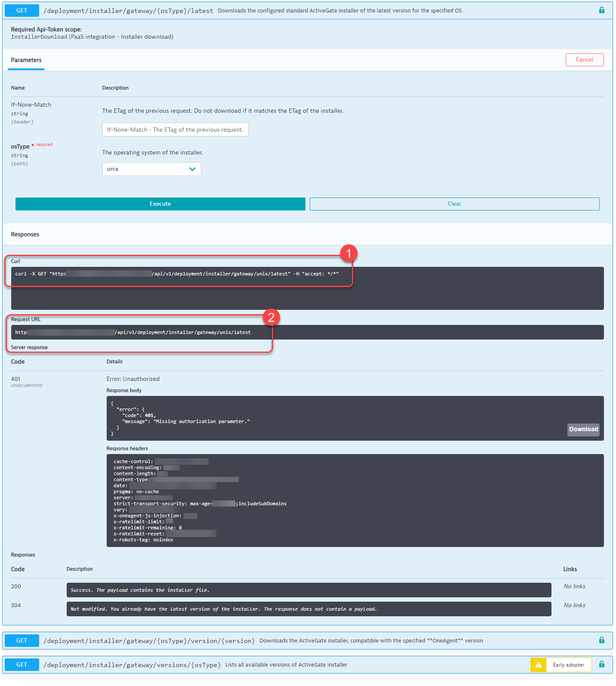Click the red Cancel button
The image size is (616, 686).
[584, 60]
